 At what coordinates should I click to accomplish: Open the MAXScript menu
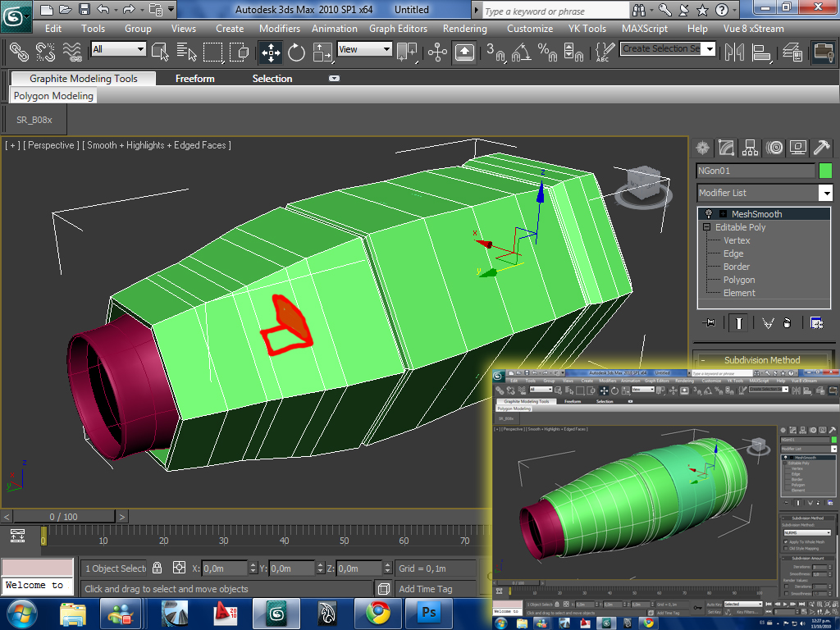coord(645,29)
